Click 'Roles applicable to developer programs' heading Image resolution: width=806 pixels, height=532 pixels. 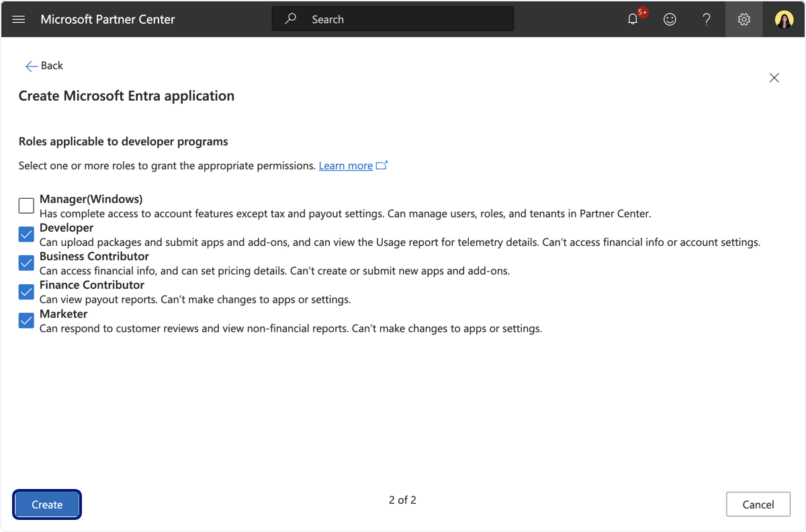tap(124, 142)
